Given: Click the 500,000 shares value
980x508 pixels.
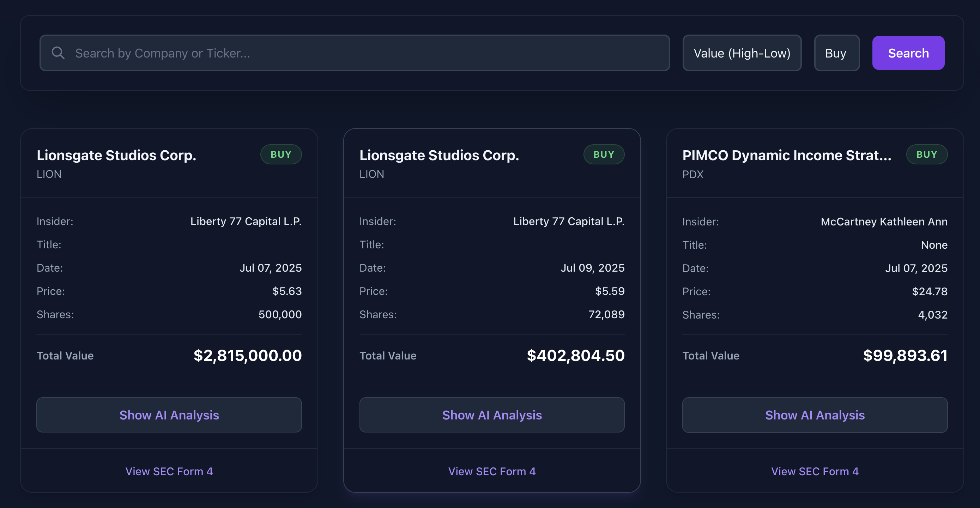Looking at the screenshot, I should (x=280, y=314).
